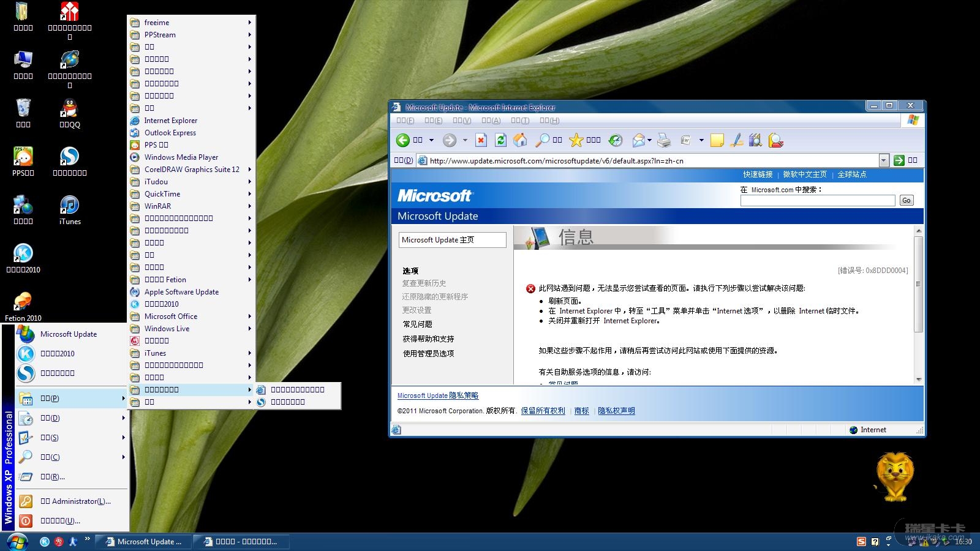Stop page loading with the red X icon

[481, 140]
